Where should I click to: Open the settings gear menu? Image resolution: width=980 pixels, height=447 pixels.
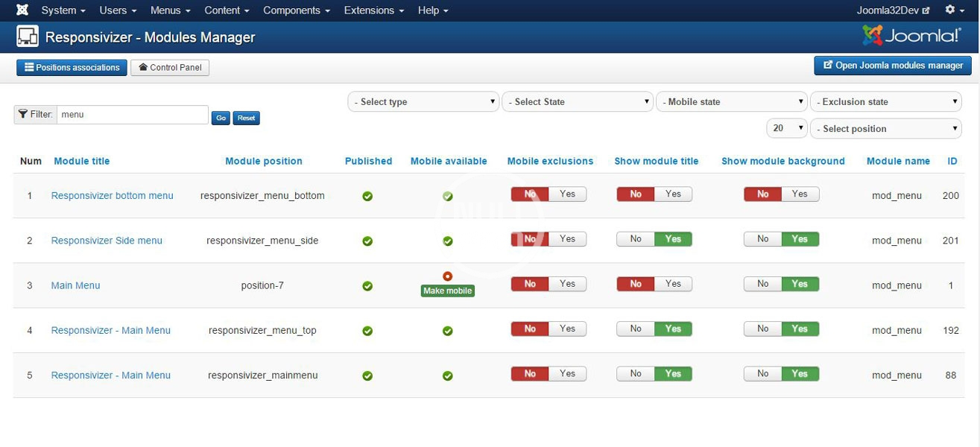954,10
